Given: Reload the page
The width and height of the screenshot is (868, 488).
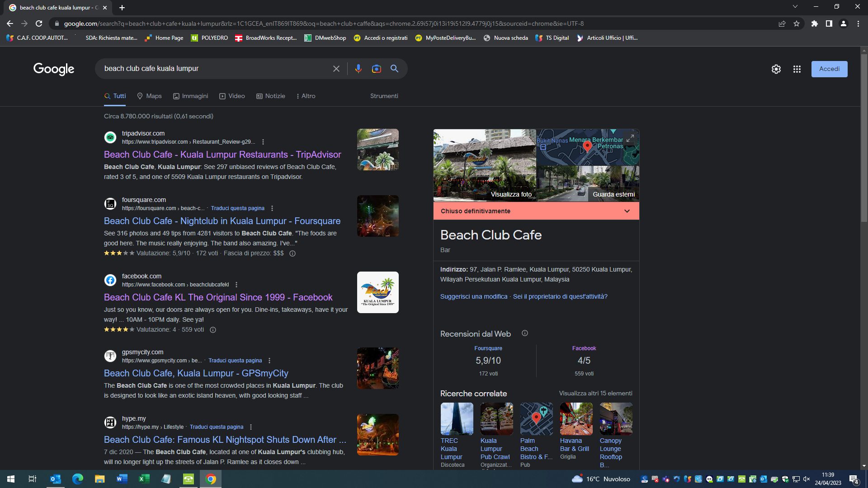Looking at the screenshot, I should (x=39, y=23).
